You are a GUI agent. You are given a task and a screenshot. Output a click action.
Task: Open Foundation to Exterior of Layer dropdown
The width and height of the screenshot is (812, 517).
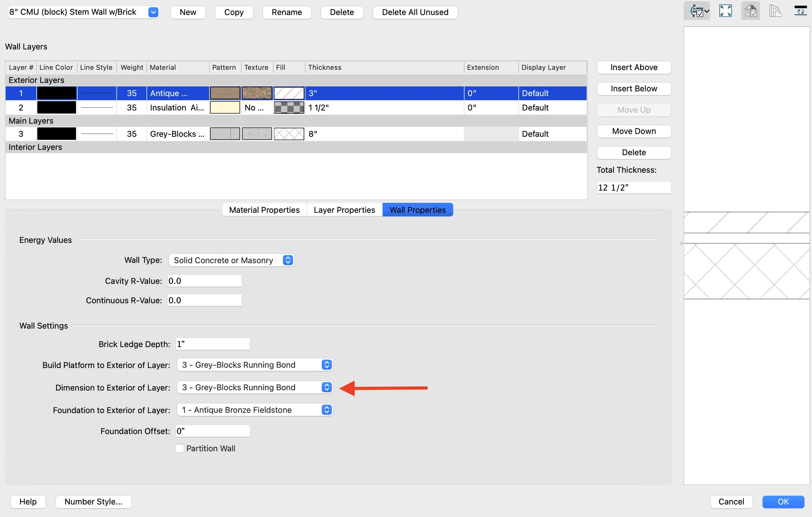[255, 410]
